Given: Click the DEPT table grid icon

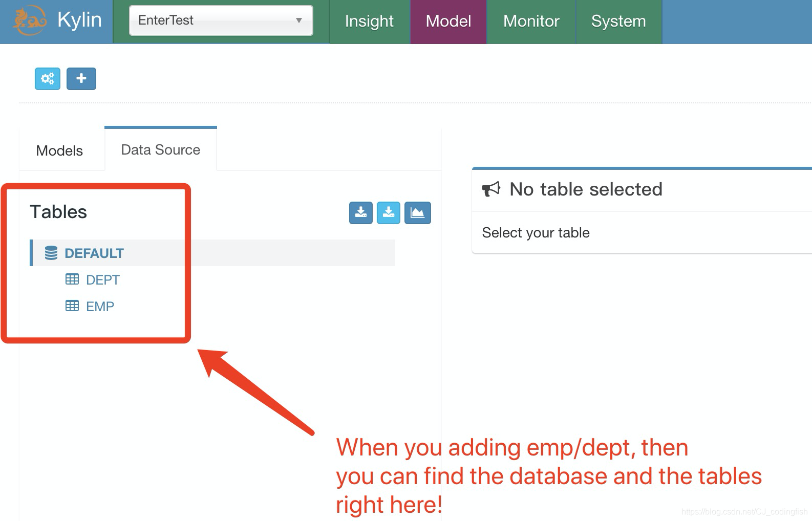Looking at the screenshot, I should point(72,279).
